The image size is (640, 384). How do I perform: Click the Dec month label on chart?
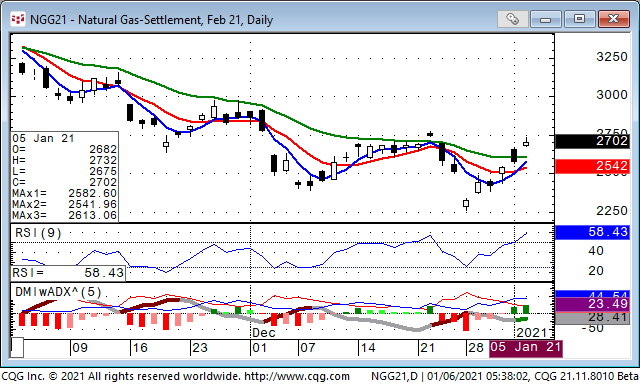tap(264, 333)
